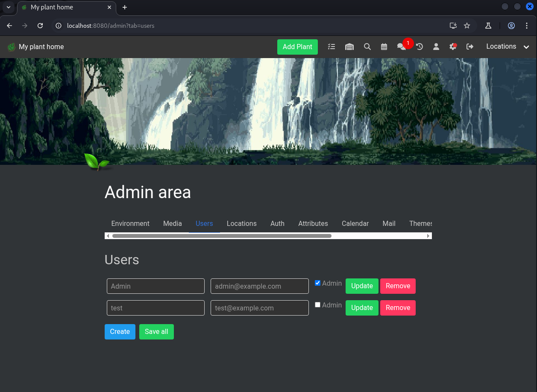Remove the test user
The height and width of the screenshot is (392, 537).
(x=398, y=308)
